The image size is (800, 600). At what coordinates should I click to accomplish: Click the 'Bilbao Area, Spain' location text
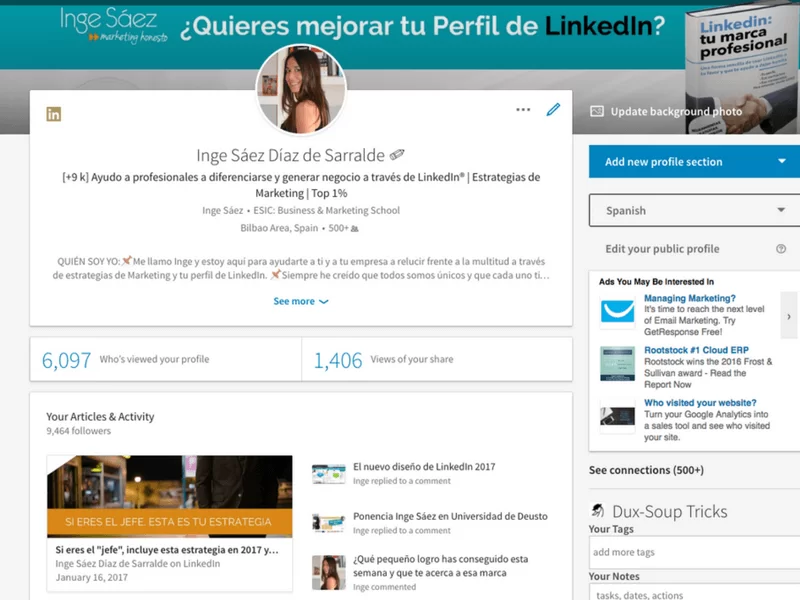point(279,228)
